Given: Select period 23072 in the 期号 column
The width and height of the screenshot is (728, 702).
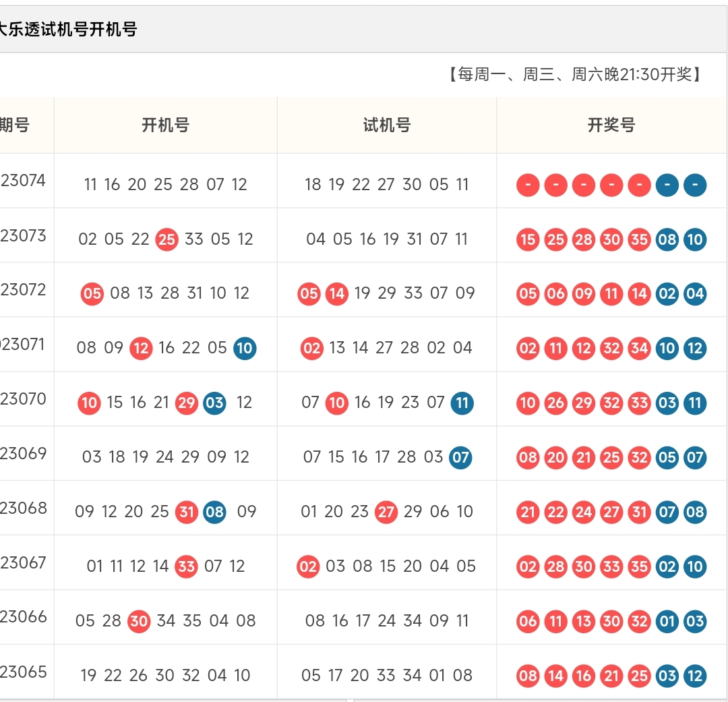Looking at the screenshot, I should click(x=23, y=289).
